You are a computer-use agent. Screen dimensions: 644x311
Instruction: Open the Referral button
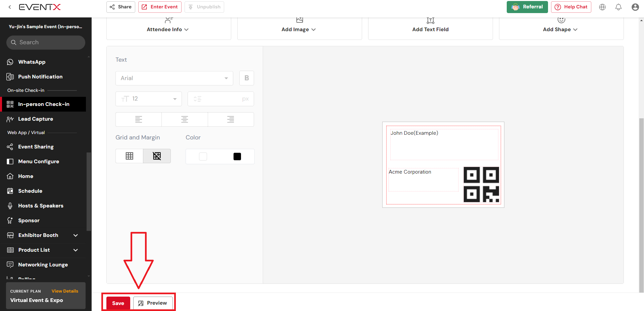coord(527,7)
